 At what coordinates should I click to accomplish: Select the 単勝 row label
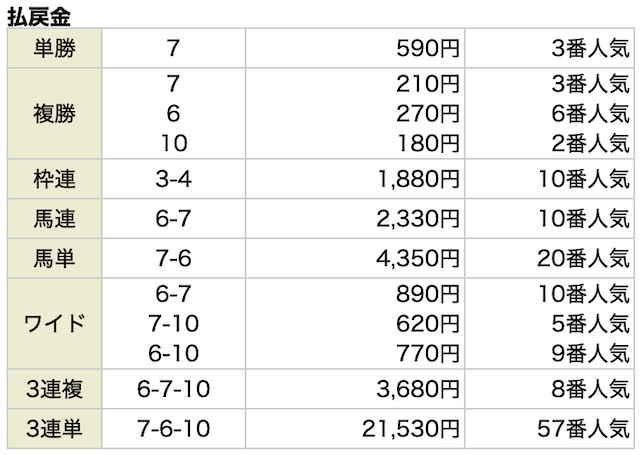(54, 47)
